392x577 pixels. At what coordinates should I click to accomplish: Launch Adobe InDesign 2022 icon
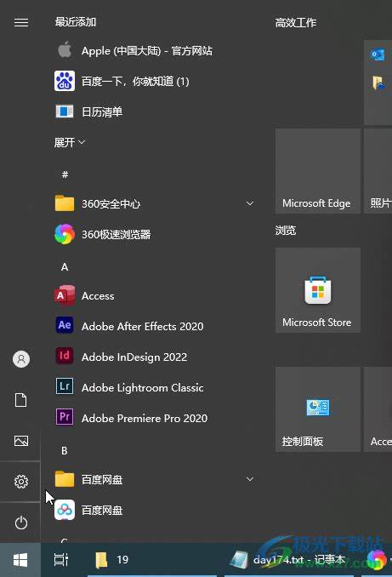tap(65, 356)
